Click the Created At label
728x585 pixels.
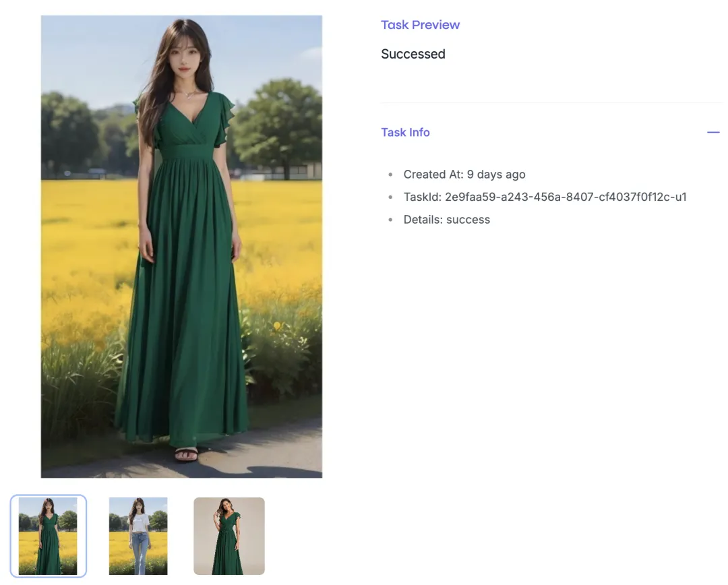coord(433,175)
